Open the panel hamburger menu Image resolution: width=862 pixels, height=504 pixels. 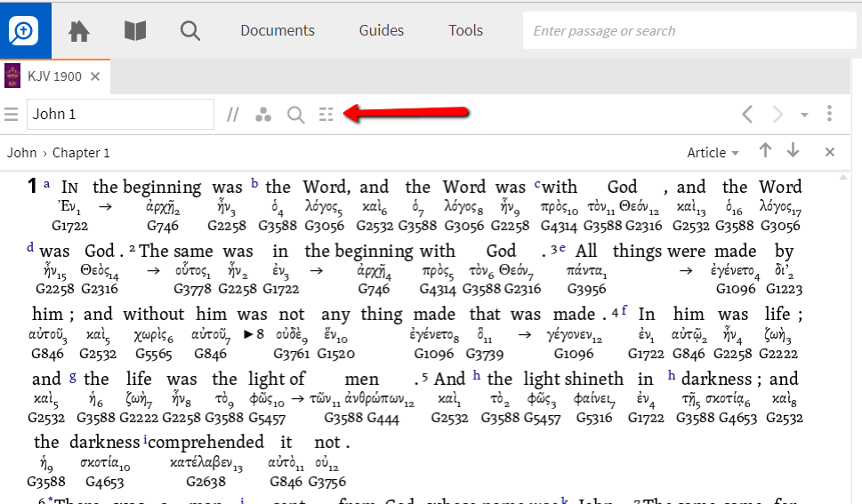click(11, 115)
